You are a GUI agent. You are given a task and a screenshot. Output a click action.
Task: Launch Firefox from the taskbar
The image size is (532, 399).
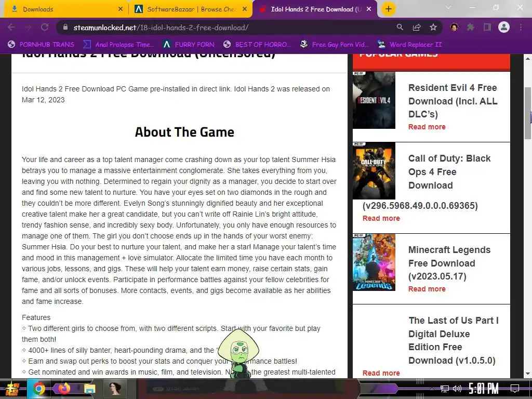pos(64,388)
